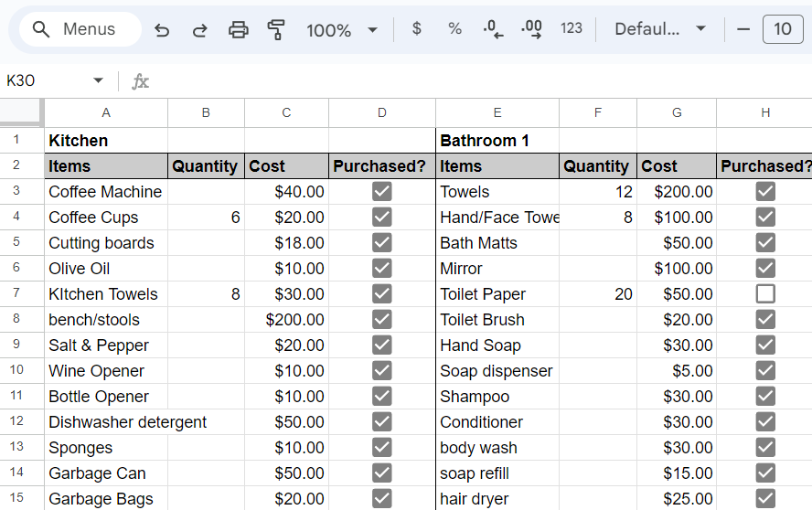Image resolution: width=812 pixels, height=510 pixels.
Task: Select the Salt & Pepper cell
Action: (106, 345)
